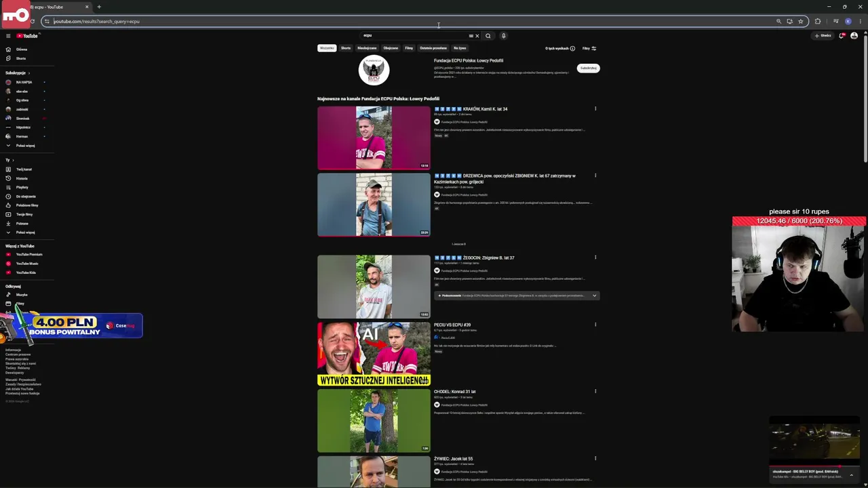Open the NA HAPSA subscription
Screen dimensions: 868x488
point(24,82)
